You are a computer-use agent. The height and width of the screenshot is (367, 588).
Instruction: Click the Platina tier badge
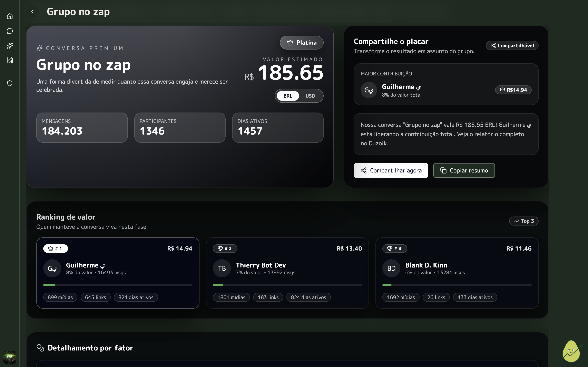pos(302,43)
